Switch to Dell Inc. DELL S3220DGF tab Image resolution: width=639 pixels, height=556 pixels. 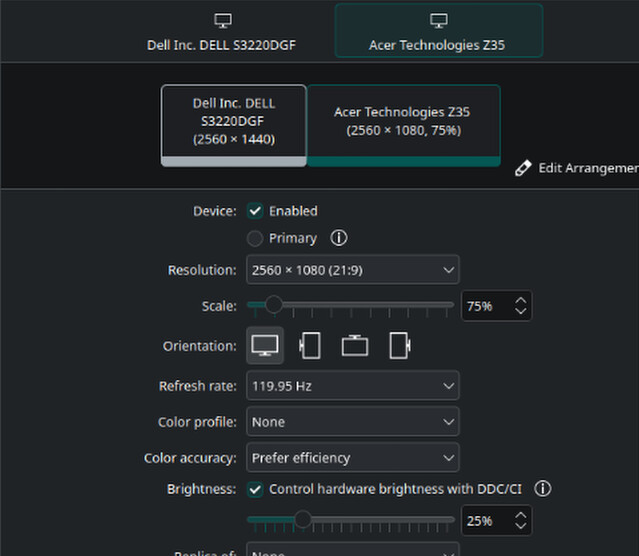(x=223, y=33)
